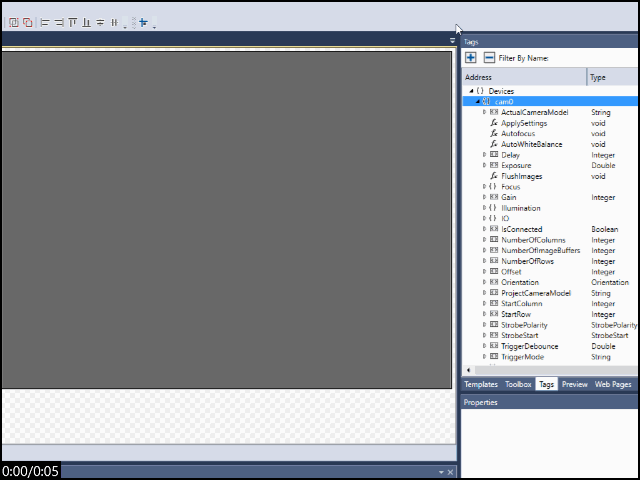Click the Align Tops toolbar icon
The image size is (640, 480).
[73, 22]
